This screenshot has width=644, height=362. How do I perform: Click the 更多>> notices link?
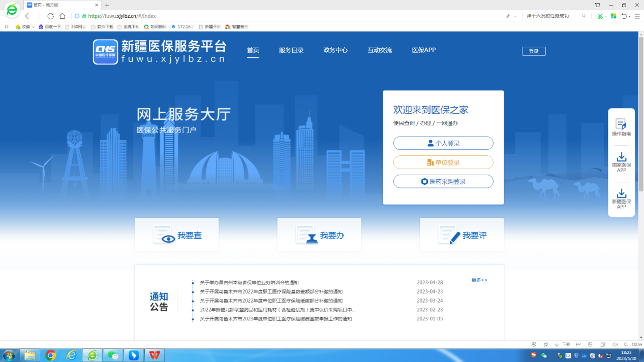(x=479, y=280)
